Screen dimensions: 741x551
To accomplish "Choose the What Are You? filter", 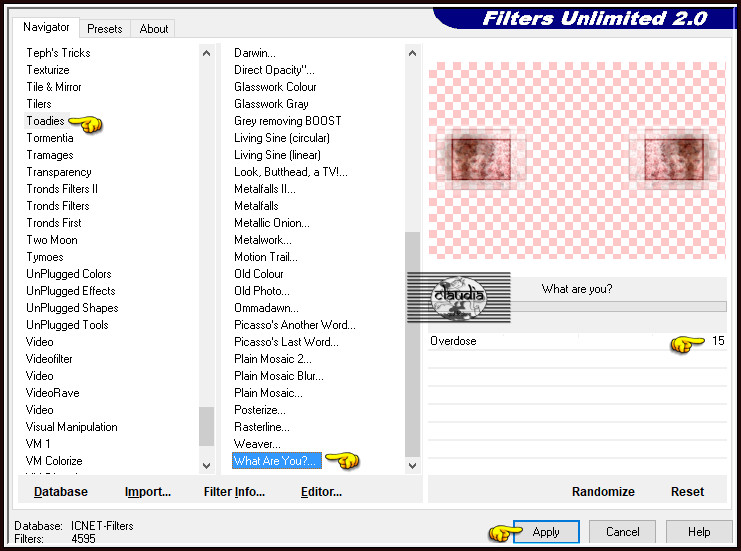I will 275,461.
